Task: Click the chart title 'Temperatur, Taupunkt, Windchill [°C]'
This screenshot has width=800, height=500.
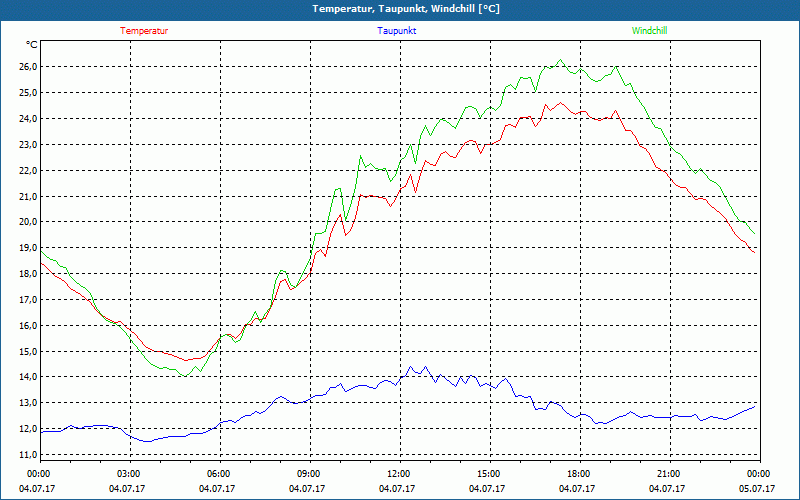Action: pos(406,9)
